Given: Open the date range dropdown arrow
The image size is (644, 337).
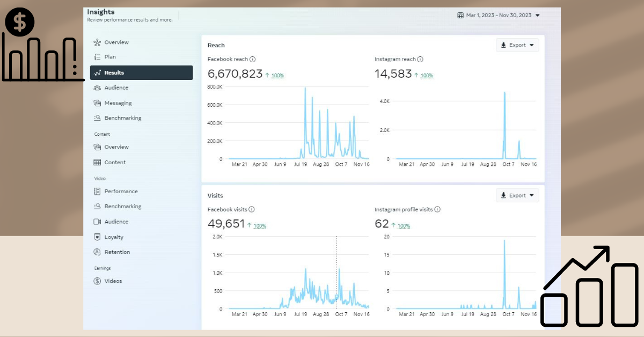Looking at the screenshot, I should [538, 16].
